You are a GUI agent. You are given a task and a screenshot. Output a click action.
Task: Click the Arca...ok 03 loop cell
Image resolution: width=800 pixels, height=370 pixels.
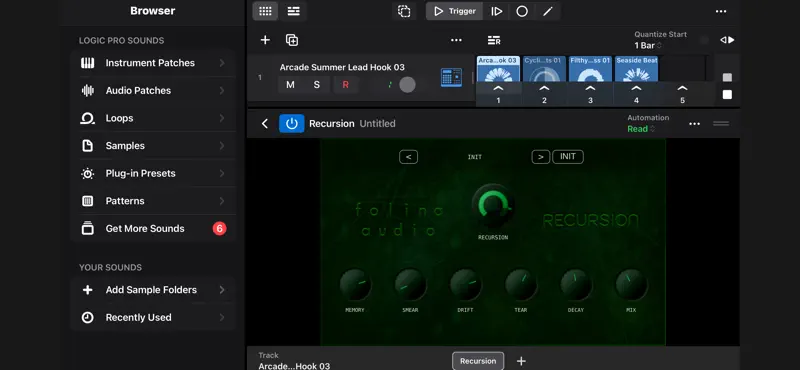pyautogui.click(x=498, y=68)
